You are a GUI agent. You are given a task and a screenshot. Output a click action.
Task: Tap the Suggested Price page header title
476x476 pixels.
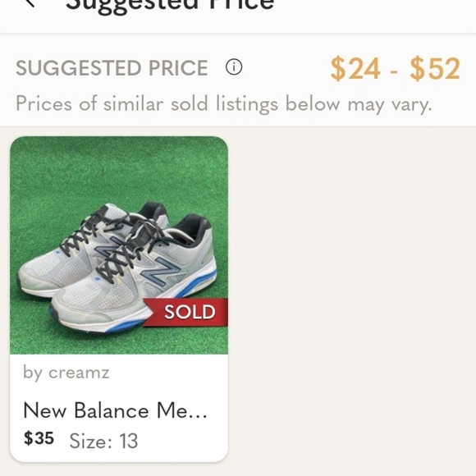coord(170,3)
